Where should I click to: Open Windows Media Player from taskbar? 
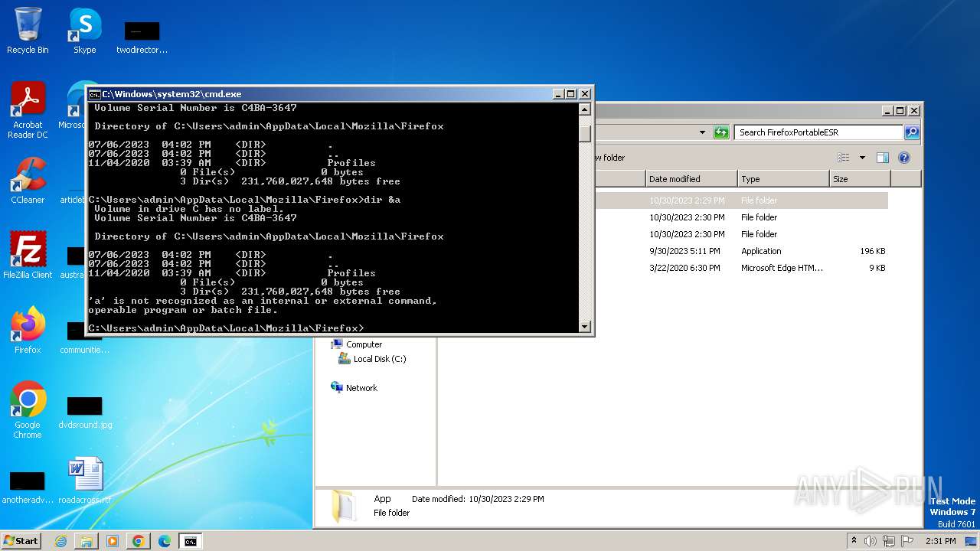[x=112, y=541]
